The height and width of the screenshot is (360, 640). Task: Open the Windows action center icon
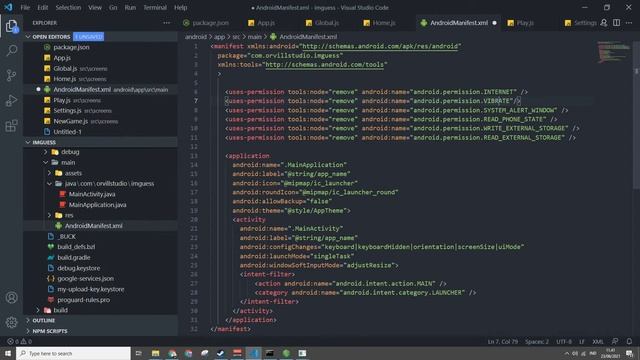(x=629, y=353)
